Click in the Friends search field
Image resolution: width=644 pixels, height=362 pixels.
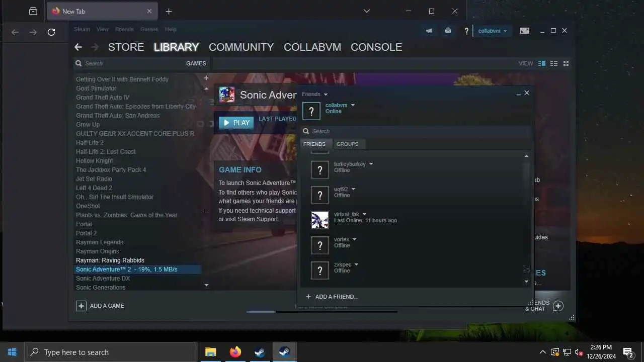click(x=416, y=131)
